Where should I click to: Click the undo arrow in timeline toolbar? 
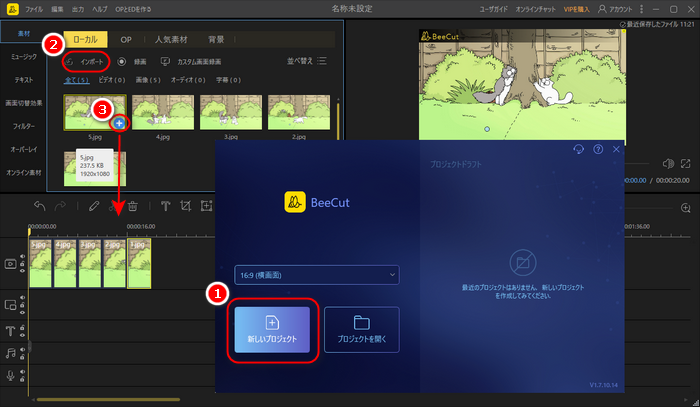40,207
